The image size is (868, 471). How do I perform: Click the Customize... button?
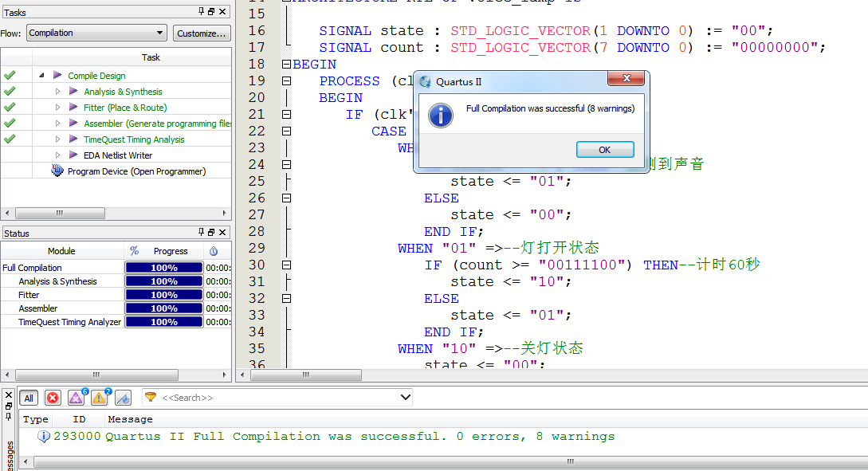point(202,33)
